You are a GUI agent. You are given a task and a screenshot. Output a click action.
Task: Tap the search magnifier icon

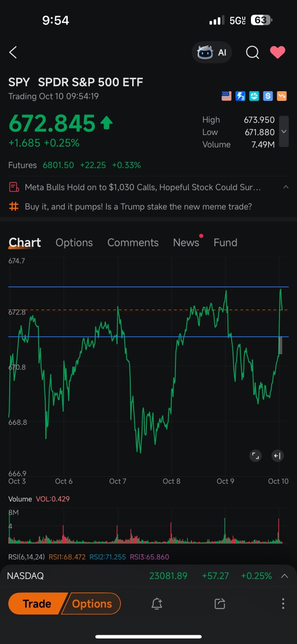click(252, 53)
